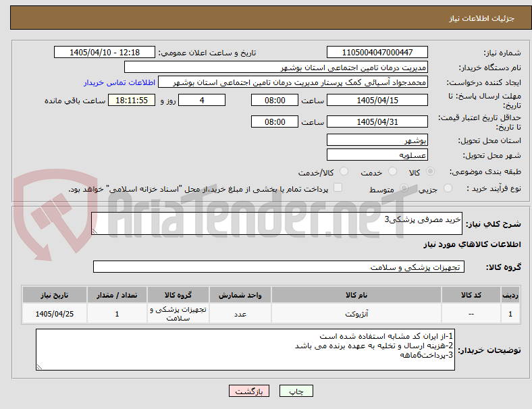Image resolution: width=532 pixels, height=409 pixels.
Task: Click the resize handle of description box
Action: click(95, 231)
